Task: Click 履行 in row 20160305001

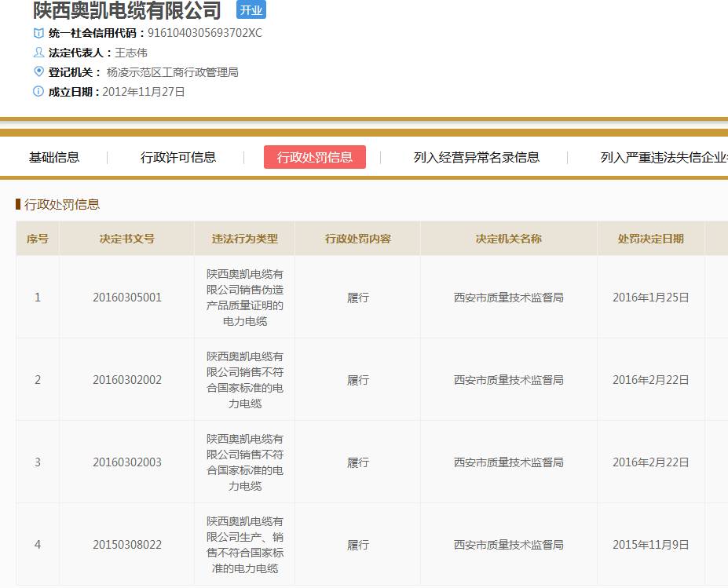Action: (x=358, y=297)
